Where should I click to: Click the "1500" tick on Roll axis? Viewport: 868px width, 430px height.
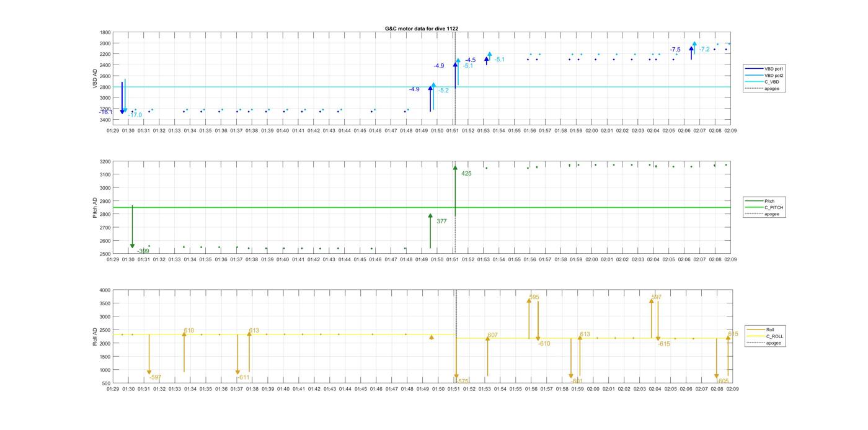(x=105, y=357)
